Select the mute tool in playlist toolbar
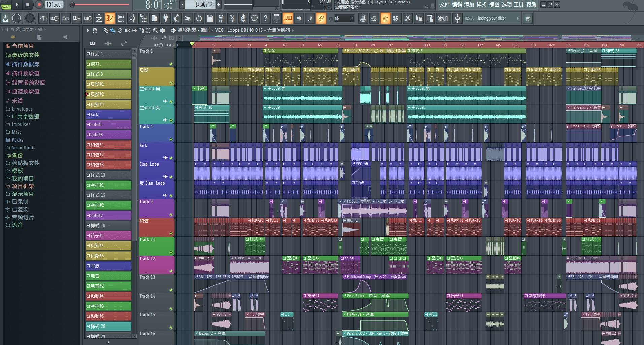Screen dimensions: 644x345 tap(127, 30)
